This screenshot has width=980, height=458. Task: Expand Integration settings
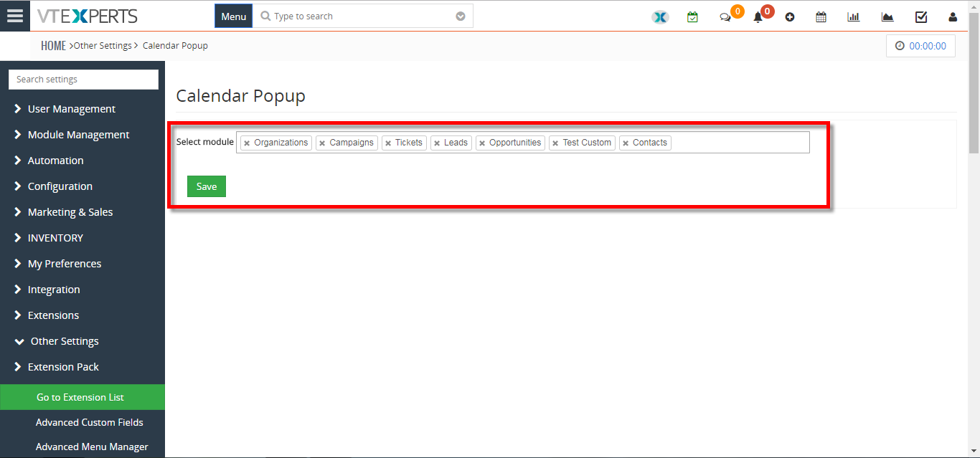(x=83, y=290)
